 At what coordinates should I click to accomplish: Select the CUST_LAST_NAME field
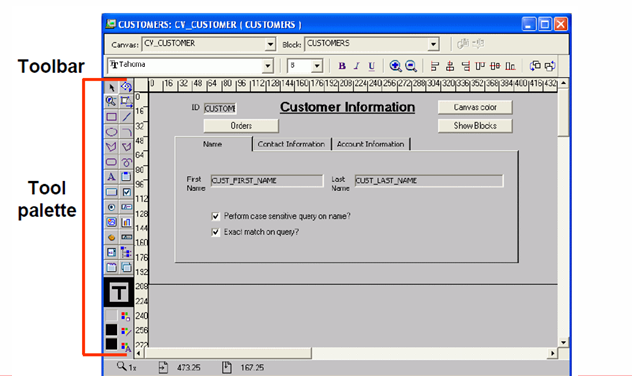point(429,181)
